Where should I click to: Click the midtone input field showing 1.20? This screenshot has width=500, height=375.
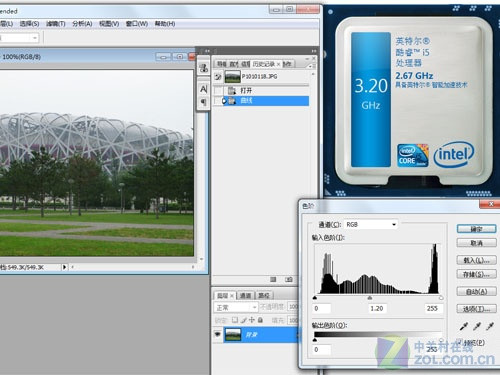click(377, 308)
